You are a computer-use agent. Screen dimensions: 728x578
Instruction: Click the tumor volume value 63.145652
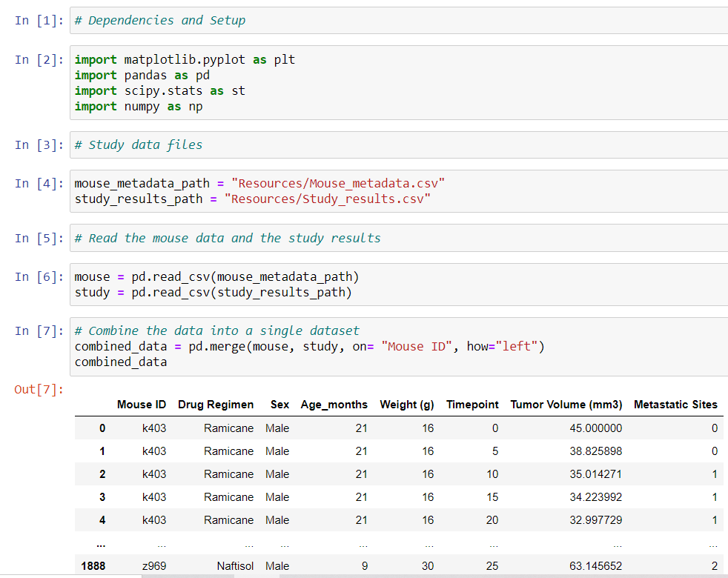[x=596, y=566]
